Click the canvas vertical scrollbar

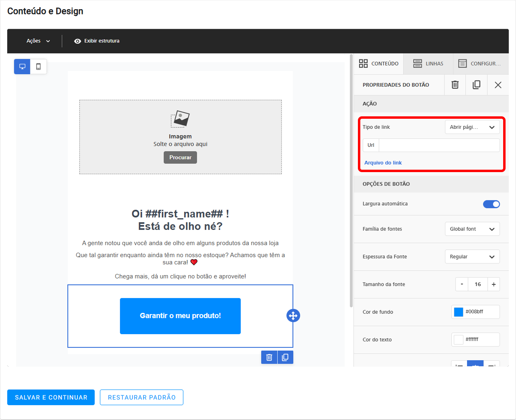click(351, 181)
